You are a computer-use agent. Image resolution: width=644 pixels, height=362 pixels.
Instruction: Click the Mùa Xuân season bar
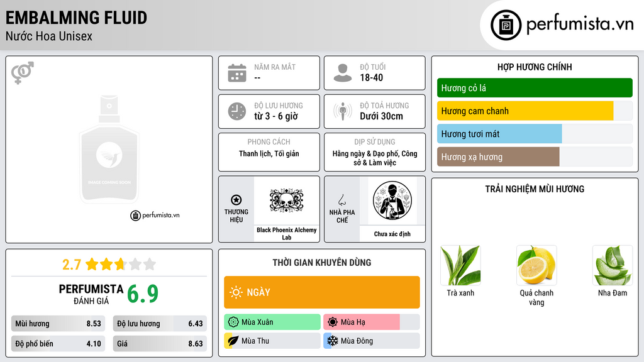coord(272,322)
